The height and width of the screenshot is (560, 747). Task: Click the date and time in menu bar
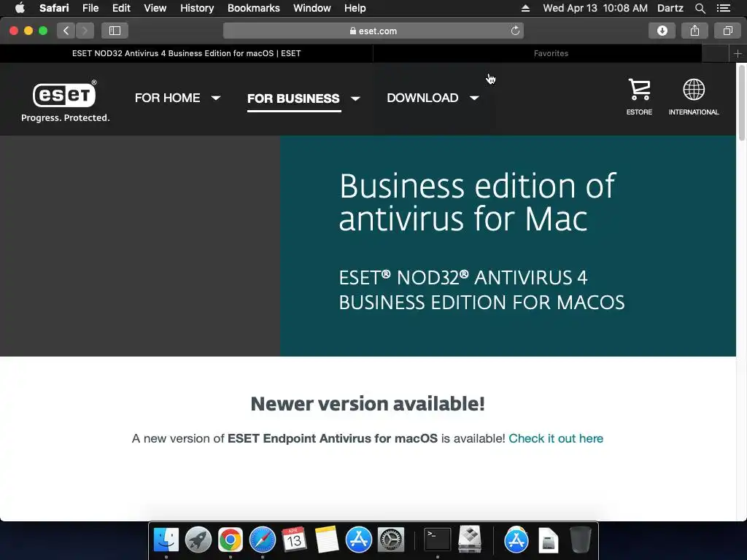(x=595, y=8)
